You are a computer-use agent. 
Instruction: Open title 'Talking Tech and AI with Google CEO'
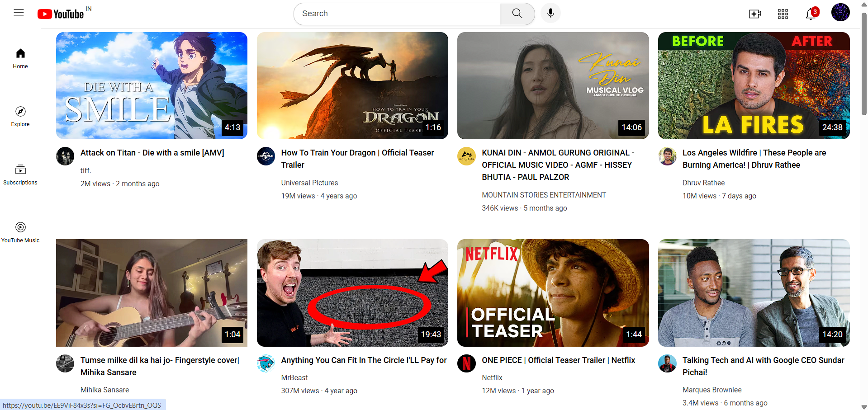click(x=764, y=366)
